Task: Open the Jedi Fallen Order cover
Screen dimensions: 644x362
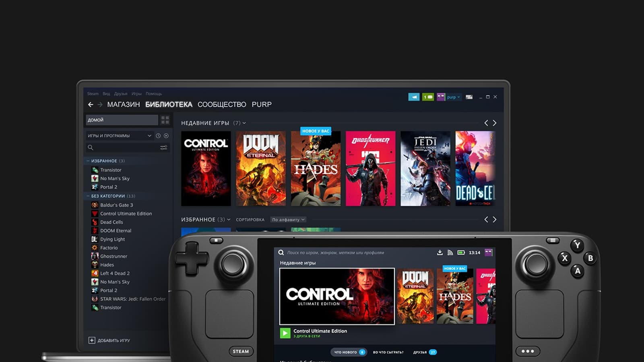Action: (x=425, y=169)
